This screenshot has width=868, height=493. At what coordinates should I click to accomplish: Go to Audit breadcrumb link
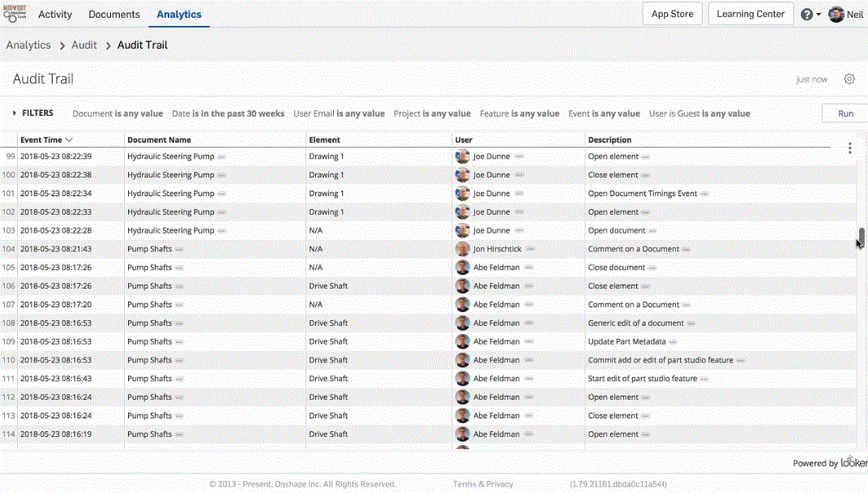click(84, 45)
